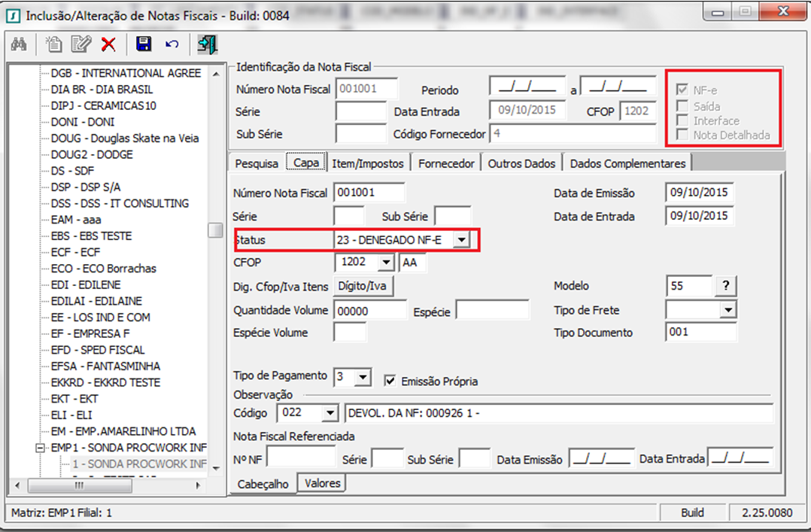This screenshot has height=532, width=811.
Task: Select DSS - DSS - IT CONSULTING item
Action: tap(120, 203)
